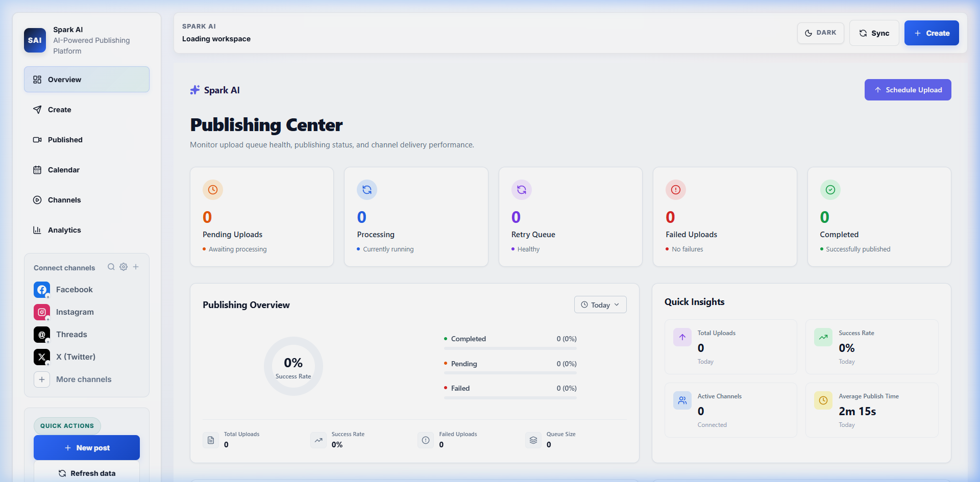Click the Completed progress bar
Viewport: 980px width, 482px height.
coord(510,348)
